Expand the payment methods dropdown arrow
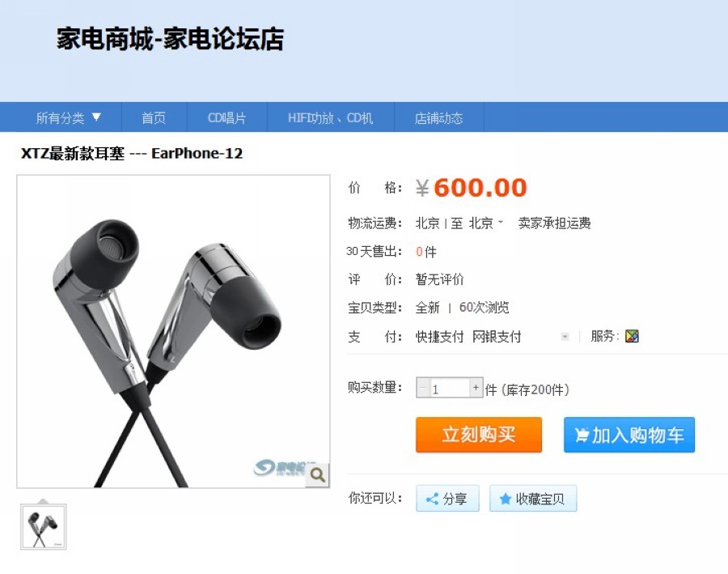Viewport: 728px width, 574px height. pyautogui.click(x=565, y=337)
